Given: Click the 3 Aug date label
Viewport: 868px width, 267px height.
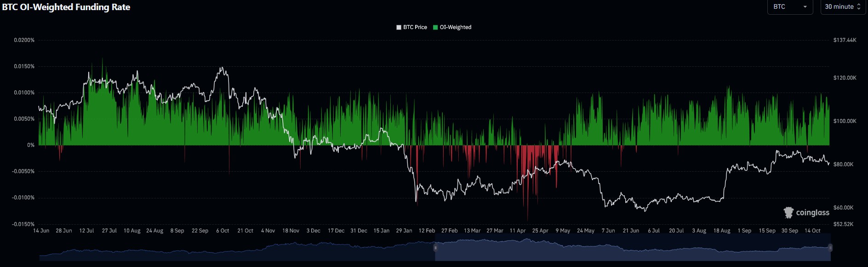Looking at the screenshot, I should 699,231.
